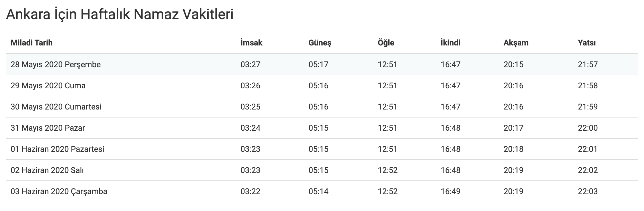Select the 28 Mayıs 2020 Perşembe date cell
The width and height of the screenshot is (644, 211).
[56, 64]
